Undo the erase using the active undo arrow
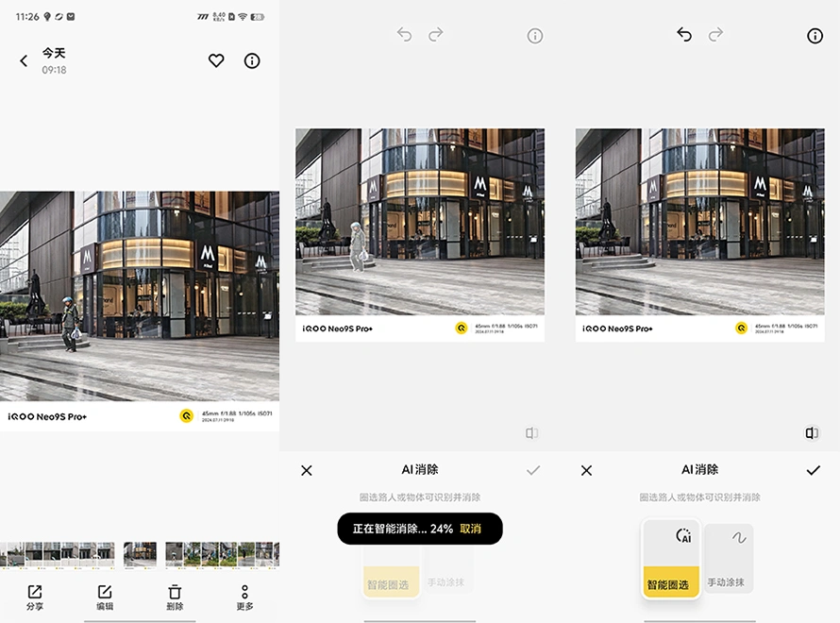The image size is (840, 623). (684, 35)
